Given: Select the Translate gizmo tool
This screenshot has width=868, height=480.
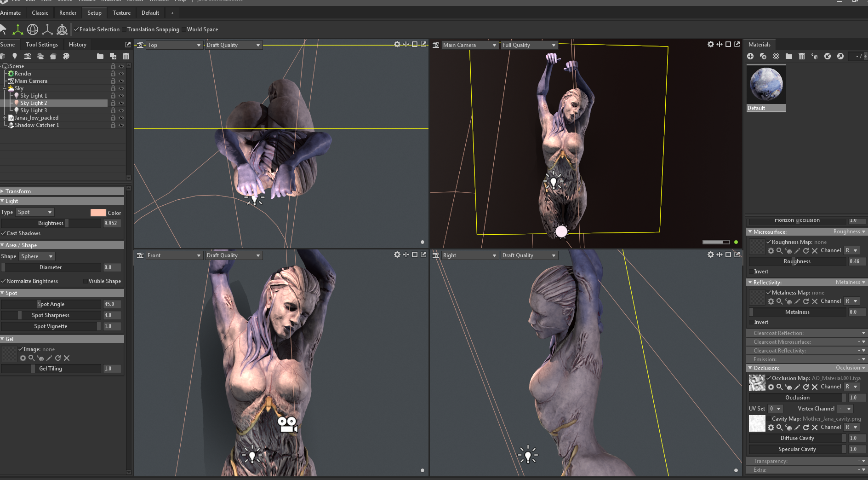Looking at the screenshot, I should click(17, 29).
